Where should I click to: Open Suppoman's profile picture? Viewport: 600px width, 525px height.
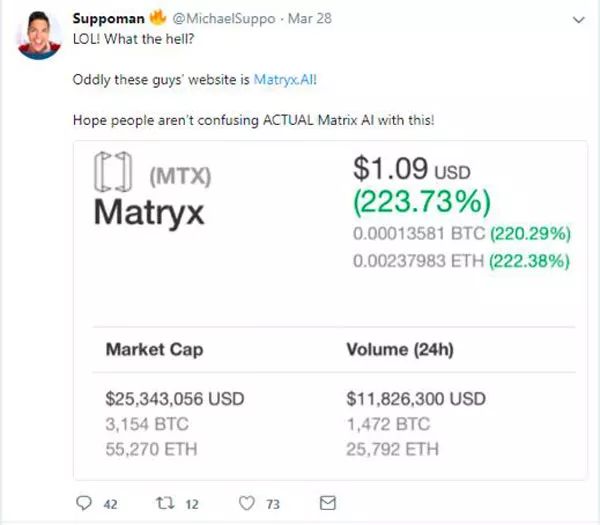point(38,36)
